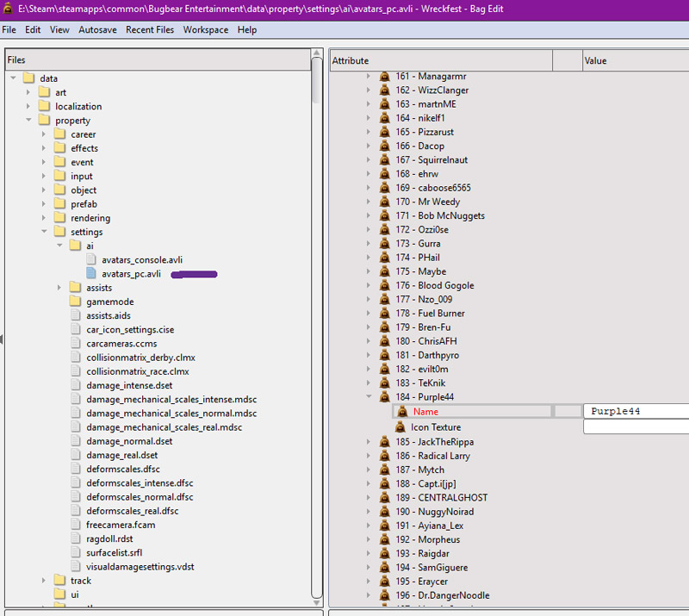The image size is (689, 616).
Task: Open the Autosave menu
Action: pos(97,30)
